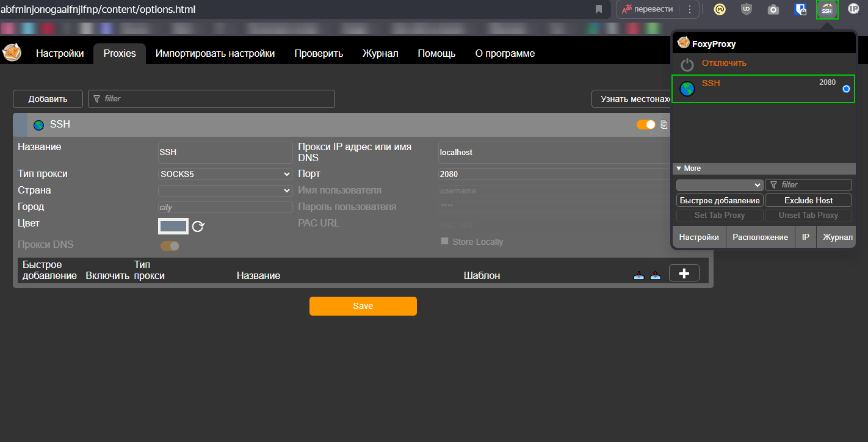Open the yellow circular M extension icon
The image size is (868, 442).
(720, 9)
